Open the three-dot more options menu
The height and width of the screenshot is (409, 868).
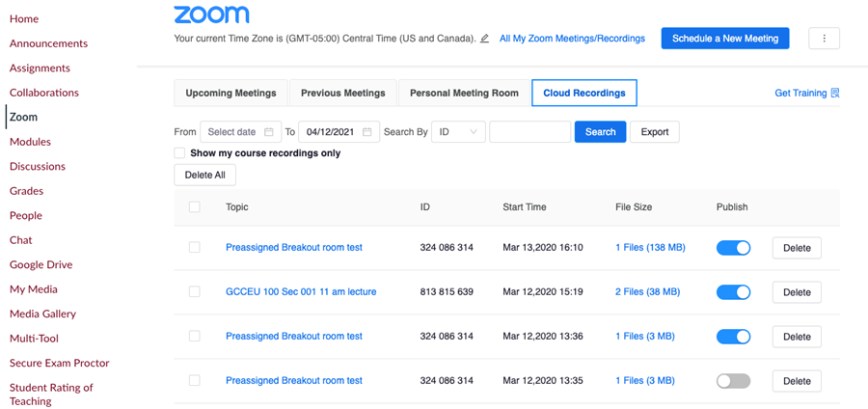click(824, 39)
